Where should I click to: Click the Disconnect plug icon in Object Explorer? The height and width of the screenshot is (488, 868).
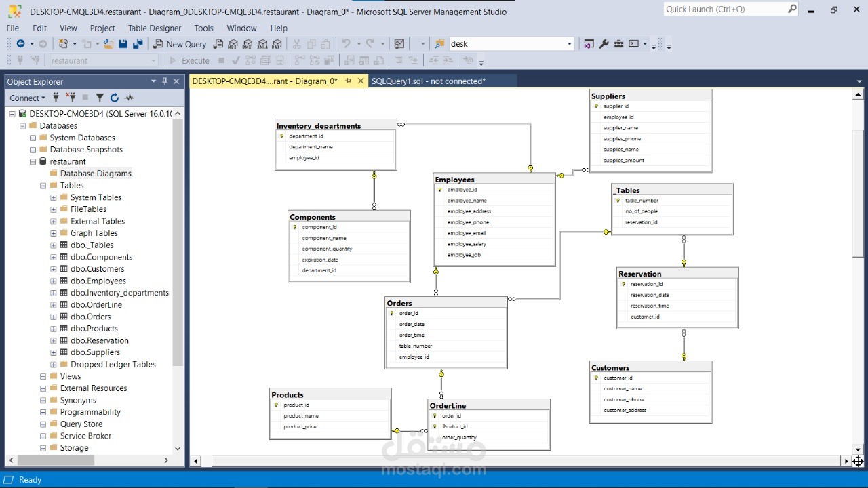point(71,98)
